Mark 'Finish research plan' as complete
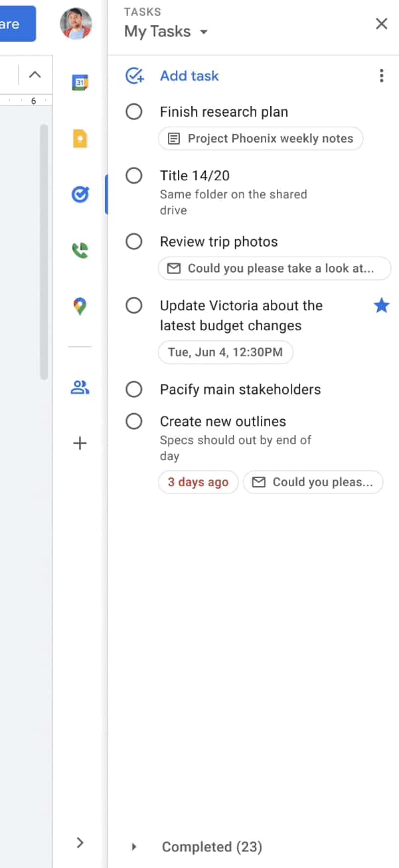The width and height of the screenshot is (399, 868). point(134,111)
